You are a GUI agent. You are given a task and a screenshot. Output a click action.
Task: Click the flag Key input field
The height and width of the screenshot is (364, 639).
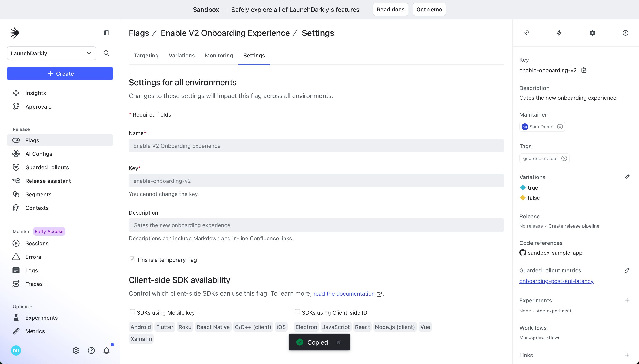point(316,181)
